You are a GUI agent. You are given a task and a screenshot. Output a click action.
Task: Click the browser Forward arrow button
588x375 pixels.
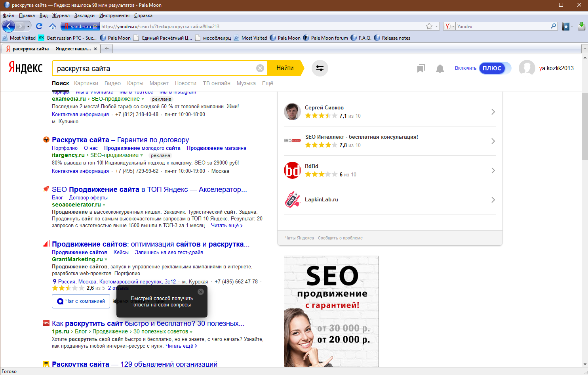(x=20, y=26)
